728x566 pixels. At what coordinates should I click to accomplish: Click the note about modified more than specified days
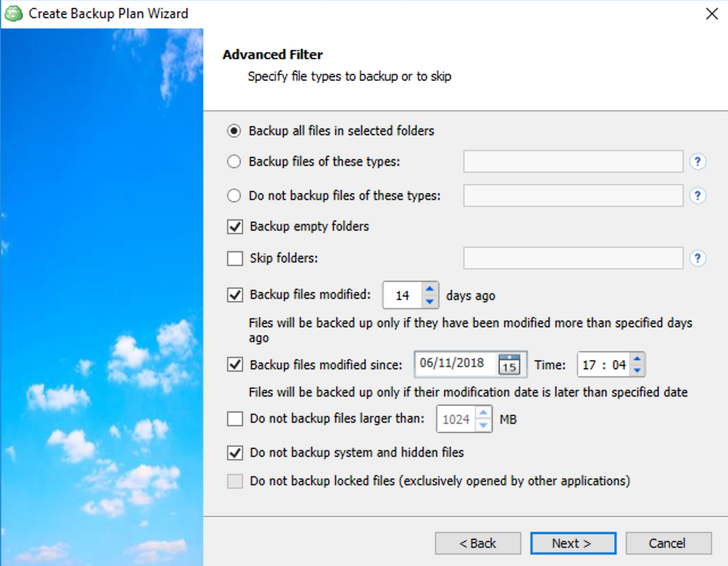(x=470, y=330)
